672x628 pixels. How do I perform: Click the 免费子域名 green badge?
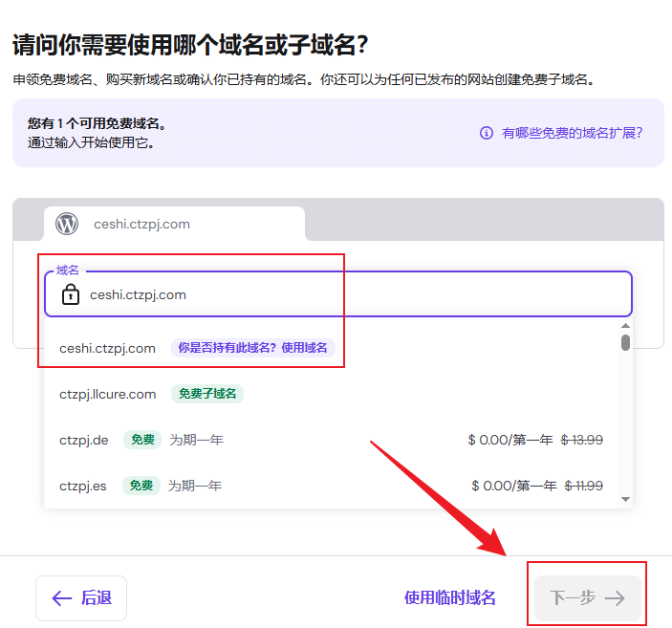click(207, 394)
